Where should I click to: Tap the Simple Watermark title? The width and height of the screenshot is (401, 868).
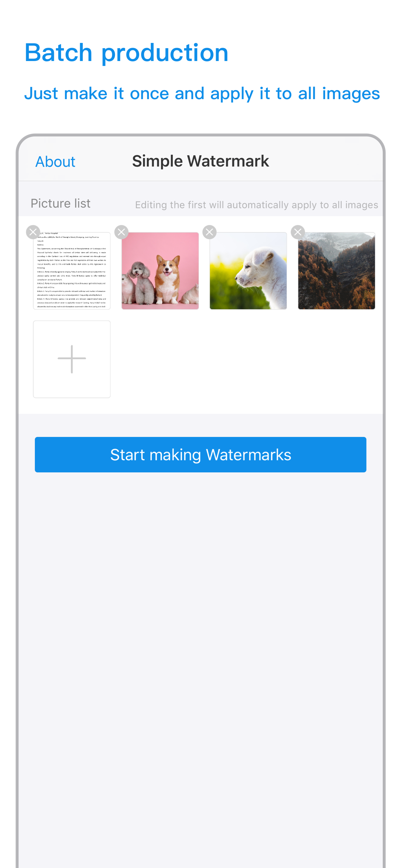pos(200,161)
